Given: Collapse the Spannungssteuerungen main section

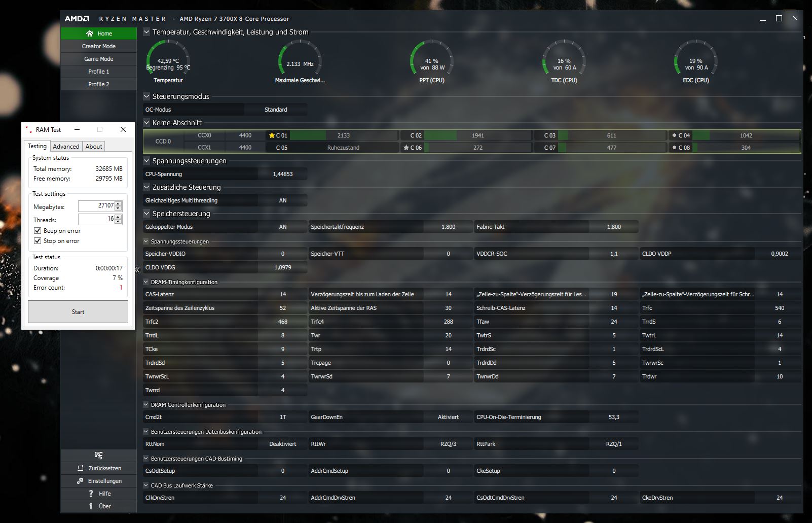Looking at the screenshot, I should coord(146,161).
